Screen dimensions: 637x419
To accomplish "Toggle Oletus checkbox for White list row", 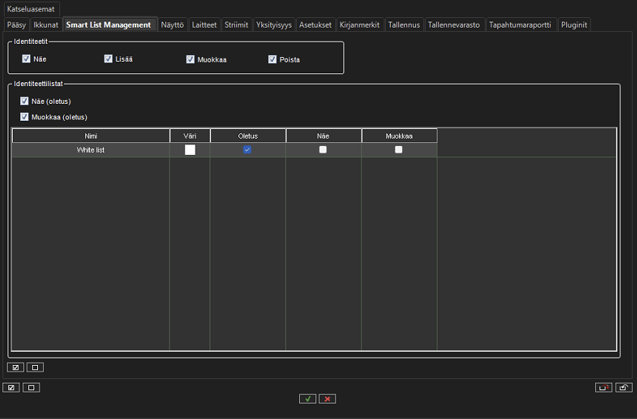I will click(247, 150).
